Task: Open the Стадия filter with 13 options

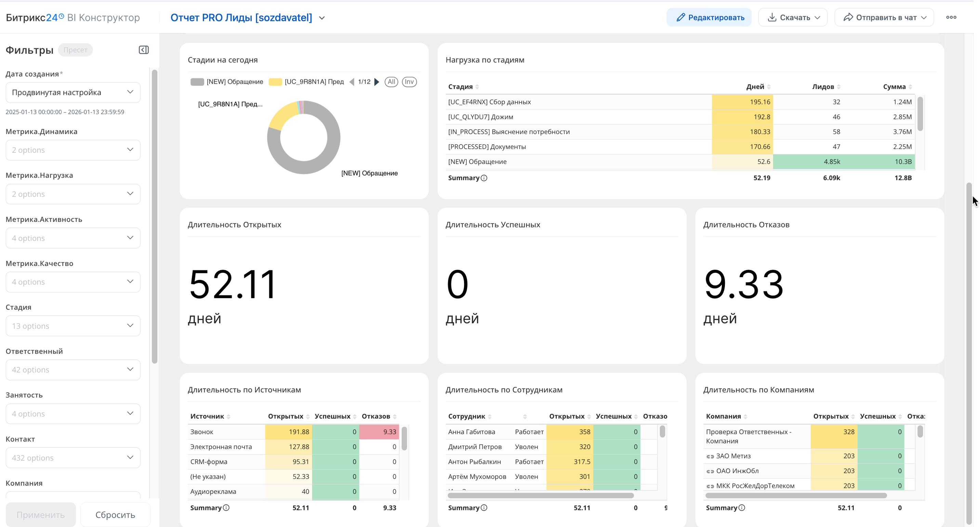Action: [x=73, y=326]
